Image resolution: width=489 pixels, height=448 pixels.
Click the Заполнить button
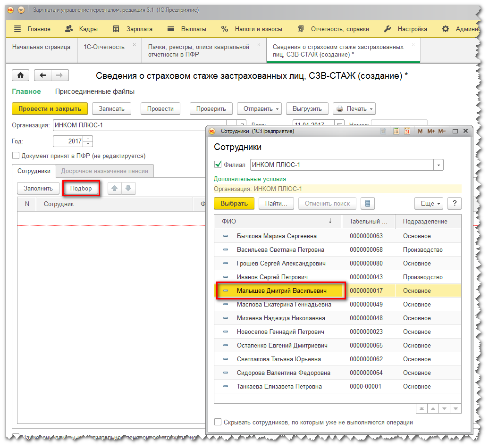(x=38, y=189)
